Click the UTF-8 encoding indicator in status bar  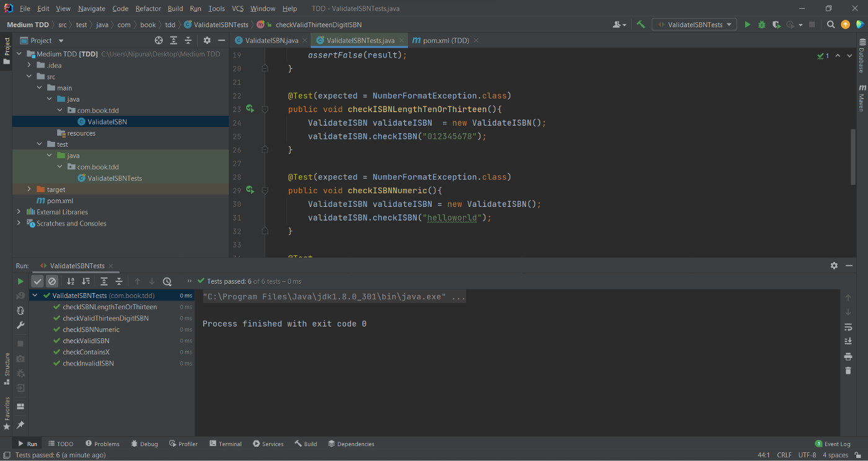(807, 455)
